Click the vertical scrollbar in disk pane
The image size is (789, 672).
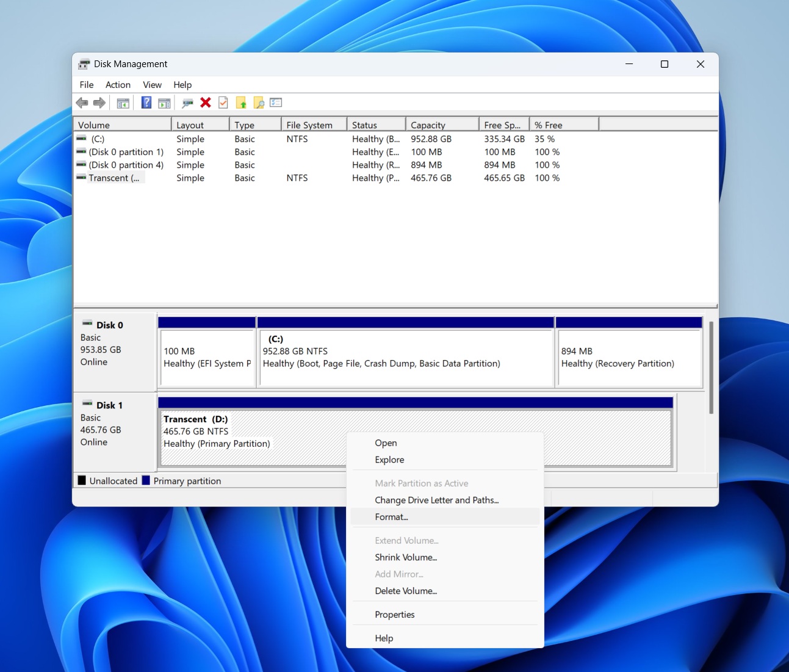[x=711, y=367]
